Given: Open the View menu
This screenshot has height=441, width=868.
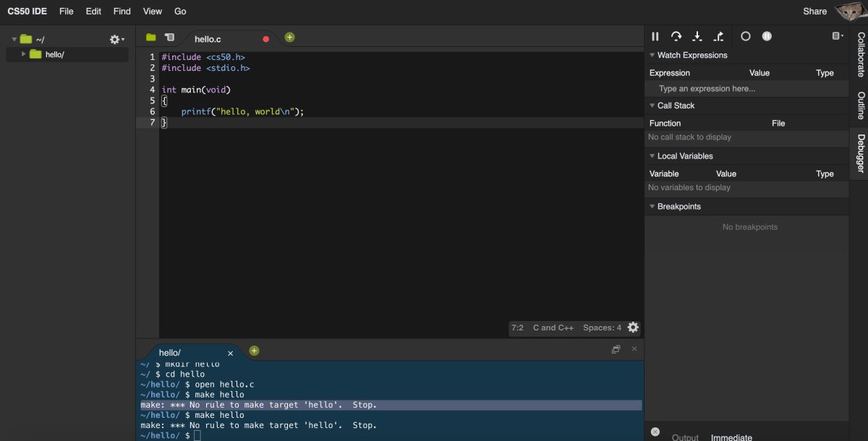Looking at the screenshot, I should (x=153, y=11).
